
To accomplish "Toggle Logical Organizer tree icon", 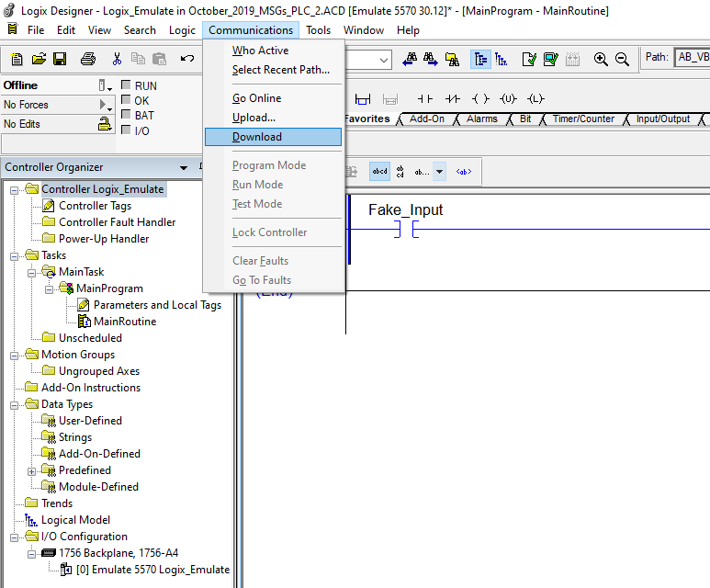I will (502, 60).
